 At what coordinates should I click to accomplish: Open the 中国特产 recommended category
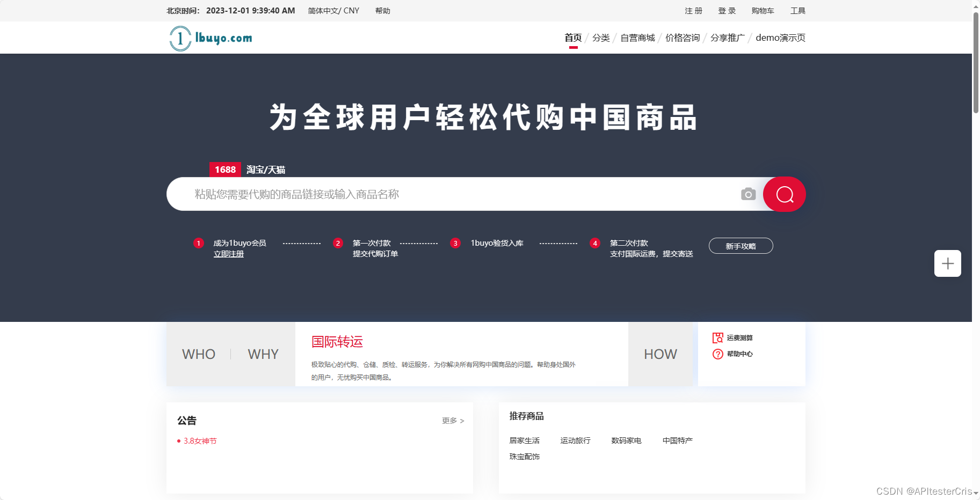click(x=677, y=440)
